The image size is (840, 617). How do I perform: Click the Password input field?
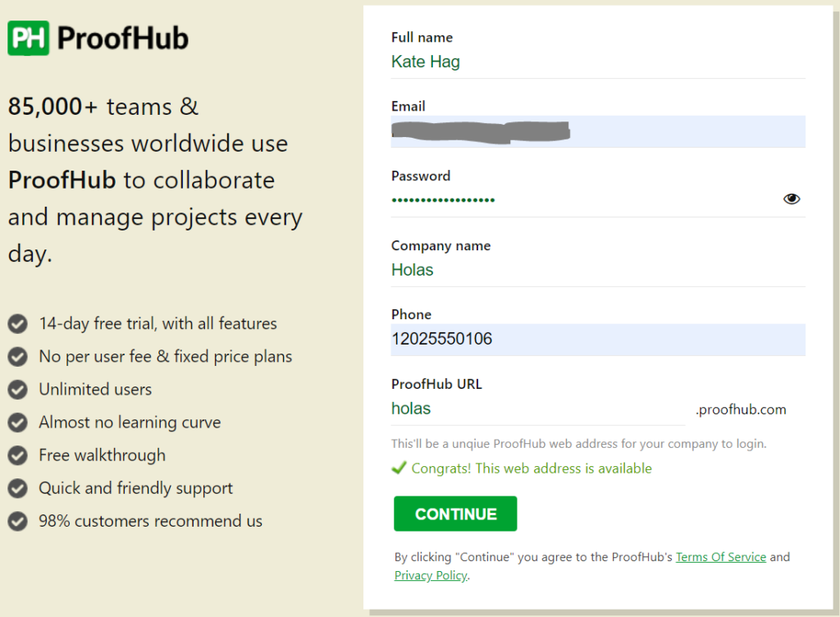pos(584,199)
